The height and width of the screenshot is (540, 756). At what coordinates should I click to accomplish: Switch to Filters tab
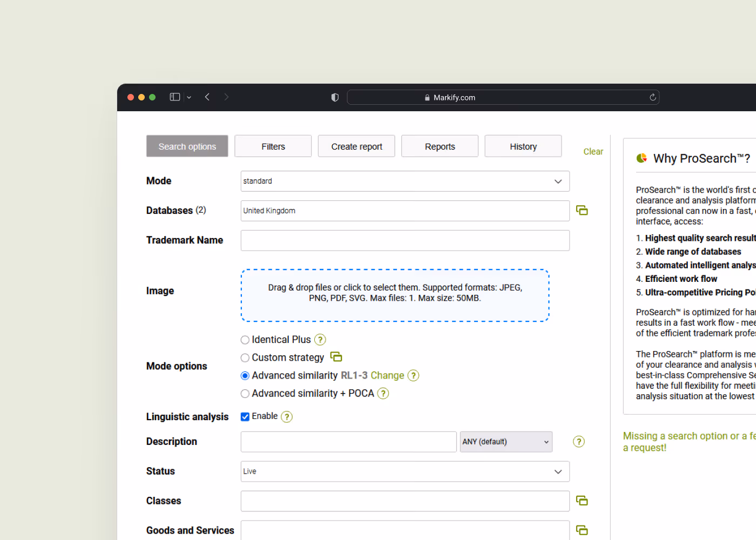(273, 146)
